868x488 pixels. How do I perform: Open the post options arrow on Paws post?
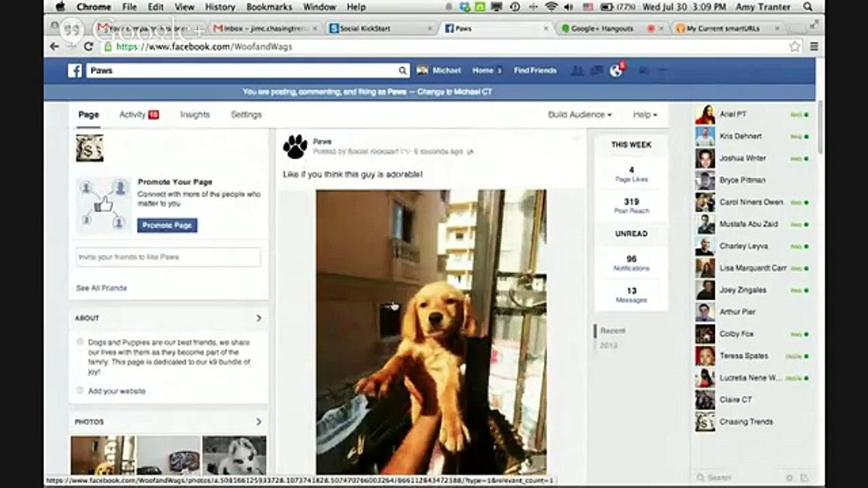(576, 140)
